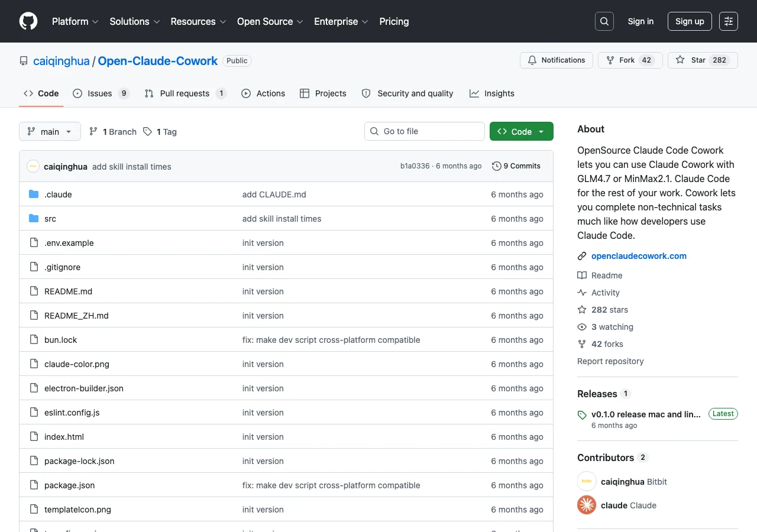Visit openclaudecowork.com link
Viewport: 757px width, 532px height.
tap(639, 256)
